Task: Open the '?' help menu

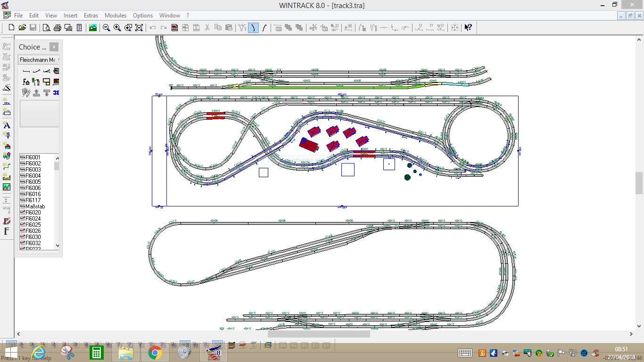Action: [x=188, y=16]
